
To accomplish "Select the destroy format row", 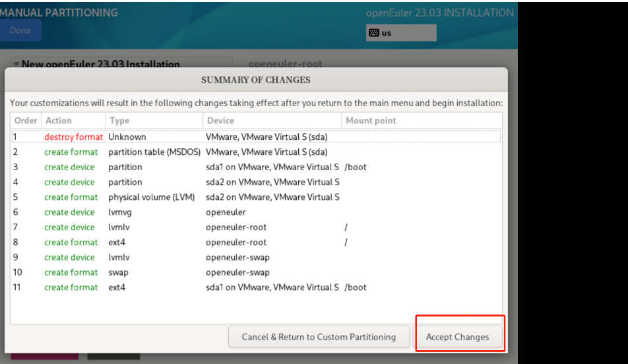I will point(256,136).
